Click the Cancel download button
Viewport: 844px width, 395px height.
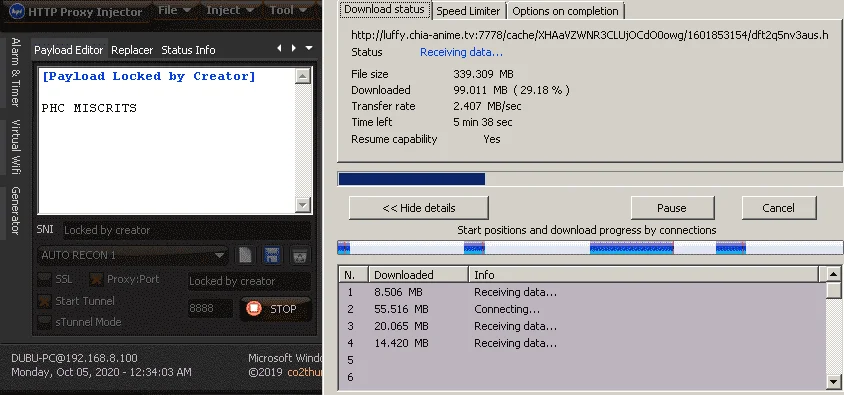[779, 208]
